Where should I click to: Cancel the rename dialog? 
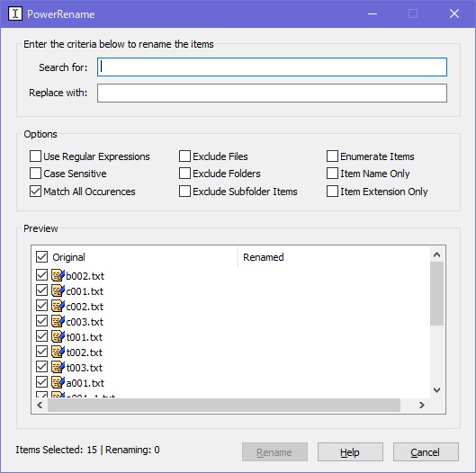(x=426, y=451)
